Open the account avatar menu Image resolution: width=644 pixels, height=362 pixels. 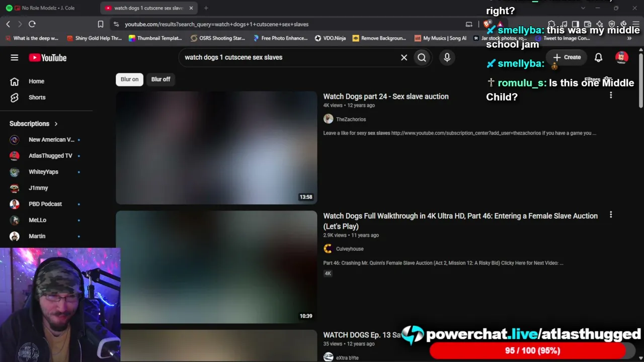point(622,57)
